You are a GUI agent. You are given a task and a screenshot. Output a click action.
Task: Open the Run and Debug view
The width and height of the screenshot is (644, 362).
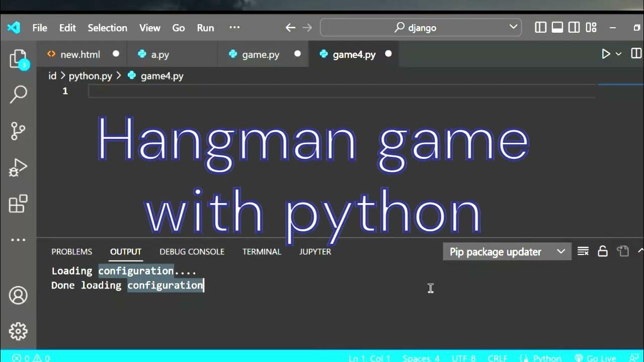18,167
